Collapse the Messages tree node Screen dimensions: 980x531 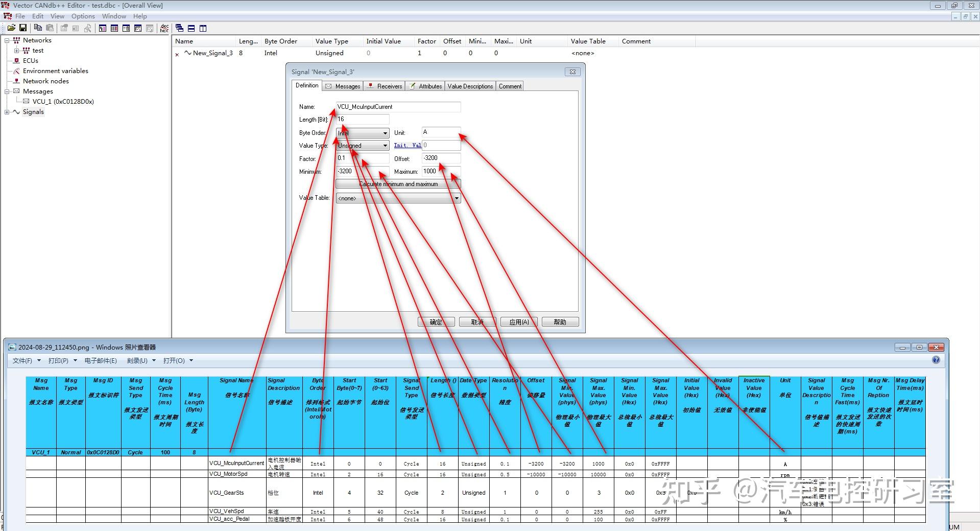point(7,91)
